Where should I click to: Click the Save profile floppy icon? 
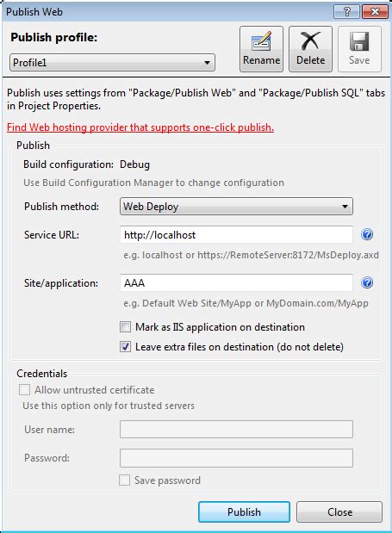(359, 49)
